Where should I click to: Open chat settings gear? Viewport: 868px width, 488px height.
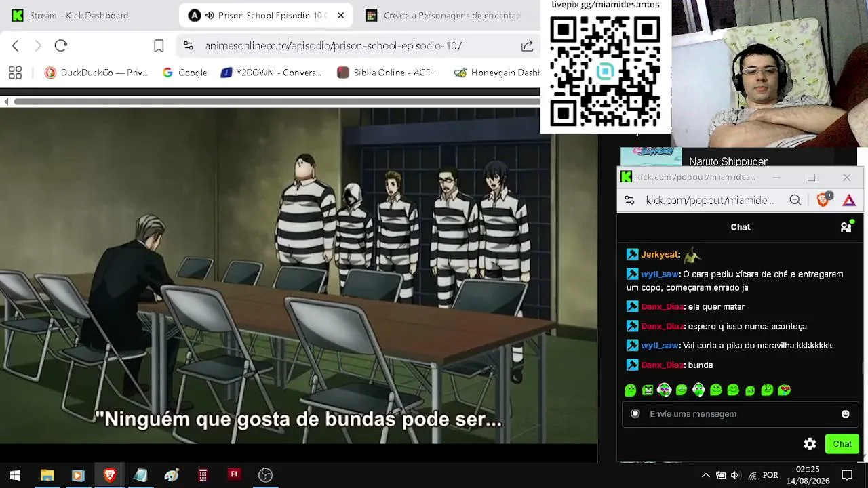(810, 444)
